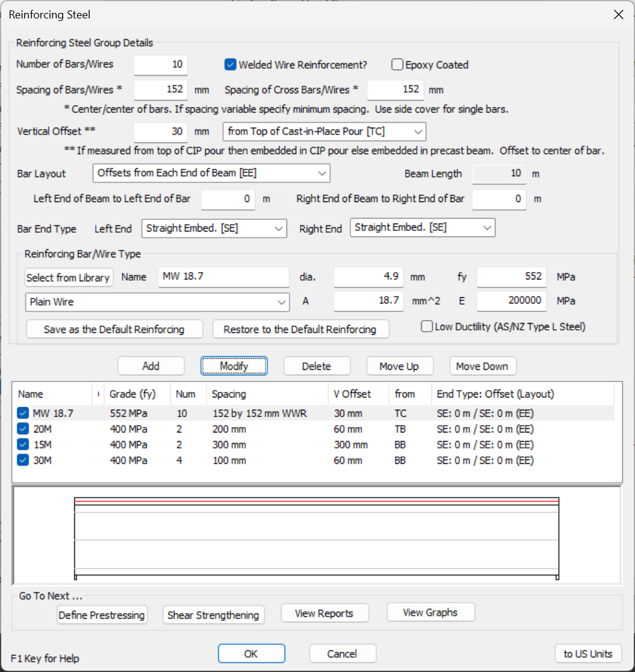
Task: Uncheck the 30M reinforcing row checkbox
Action: tap(23, 460)
